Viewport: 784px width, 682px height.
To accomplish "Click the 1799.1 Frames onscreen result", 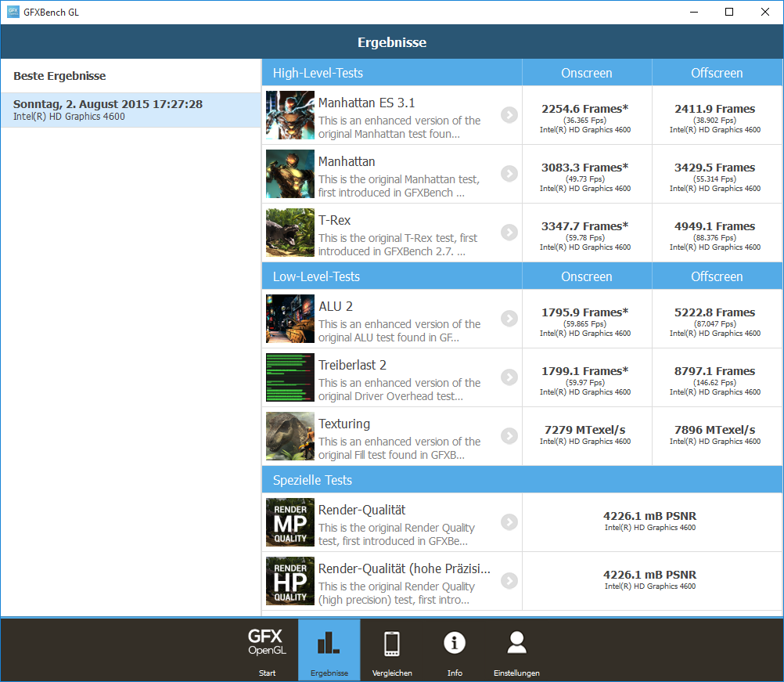I will [585, 371].
